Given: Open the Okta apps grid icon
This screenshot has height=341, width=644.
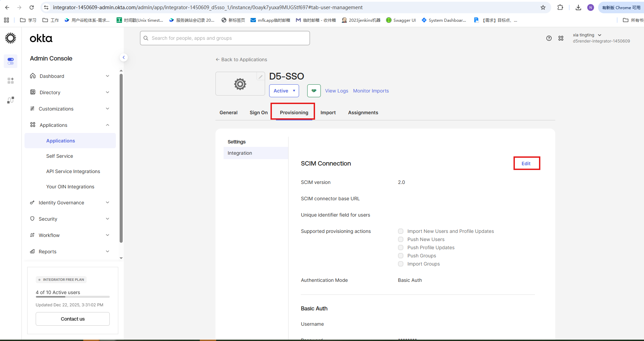Looking at the screenshot, I should click(x=561, y=38).
